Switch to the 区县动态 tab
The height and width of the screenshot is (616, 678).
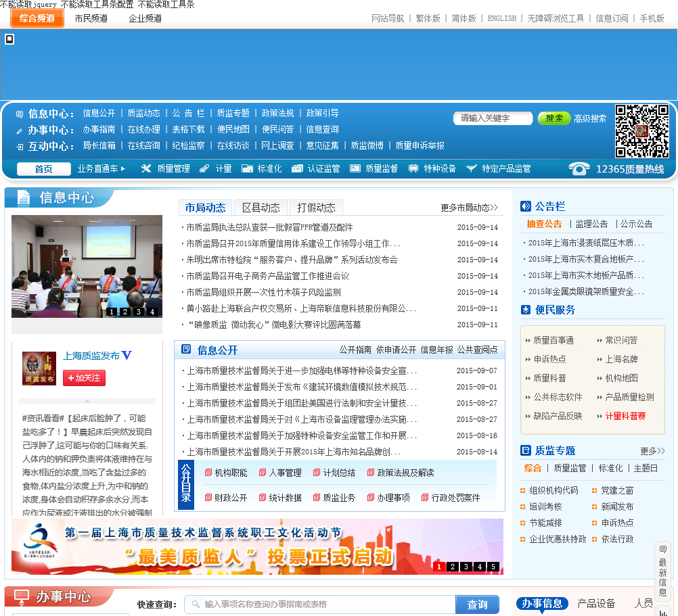coord(261,208)
